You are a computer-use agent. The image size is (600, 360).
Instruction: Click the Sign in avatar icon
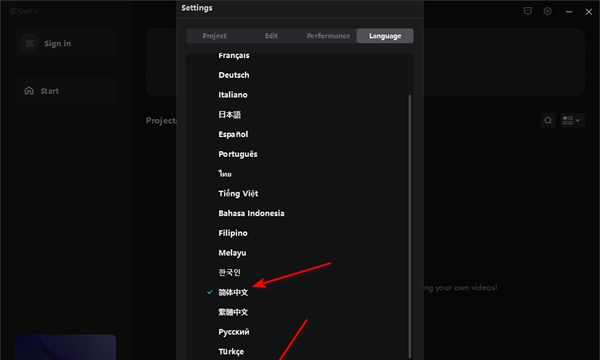(29, 43)
